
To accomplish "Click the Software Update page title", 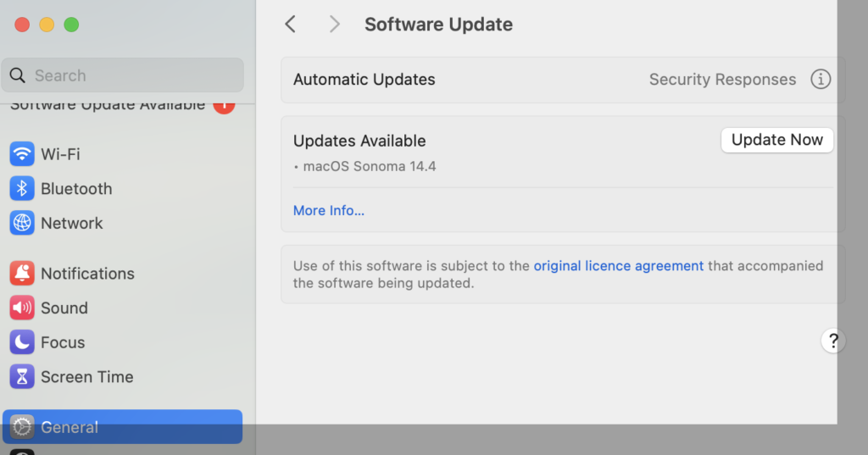I will (438, 25).
